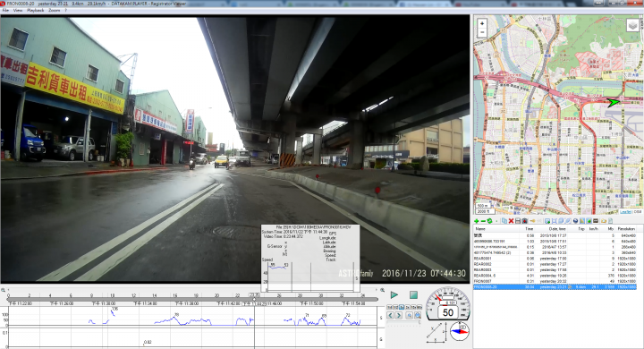Open the Playback menu

click(x=35, y=10)
